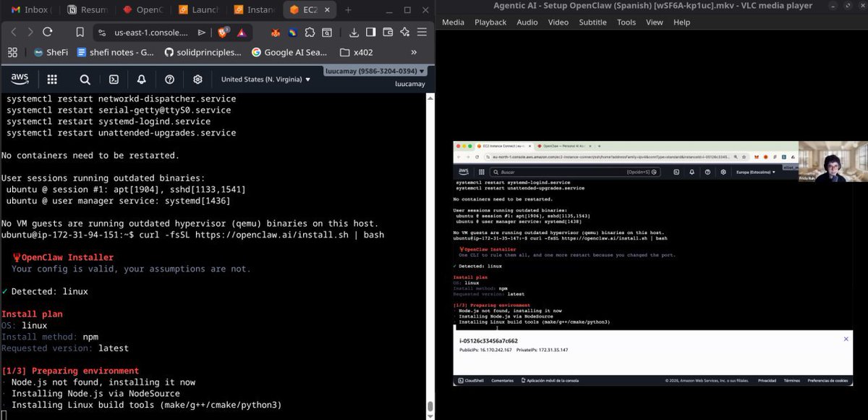Switch to the OpenC browser tab
The width and height of the screenshot is (868, 420).
[142, 10]
